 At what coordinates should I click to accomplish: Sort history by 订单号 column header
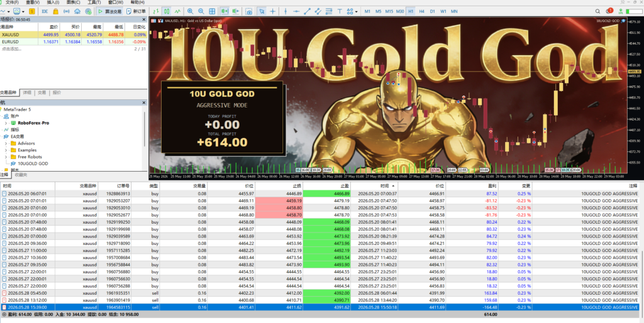pyautogui.click(x=114, y=186)
